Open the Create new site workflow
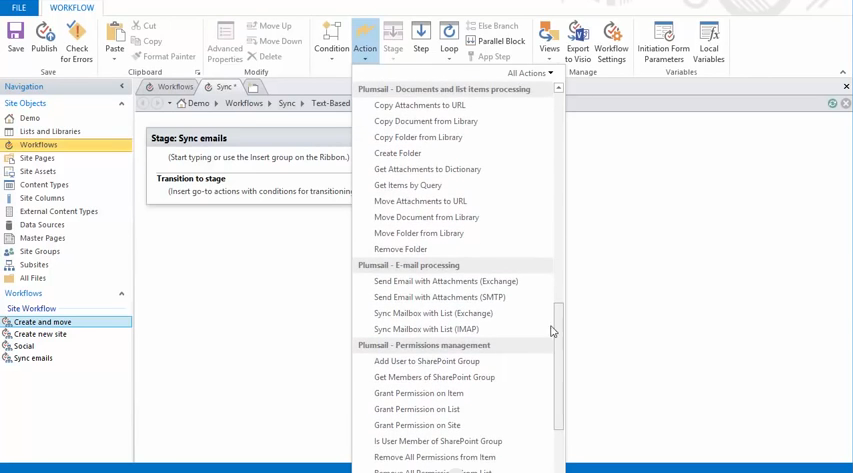Viewport: 853px width, 473px height. 40,334
